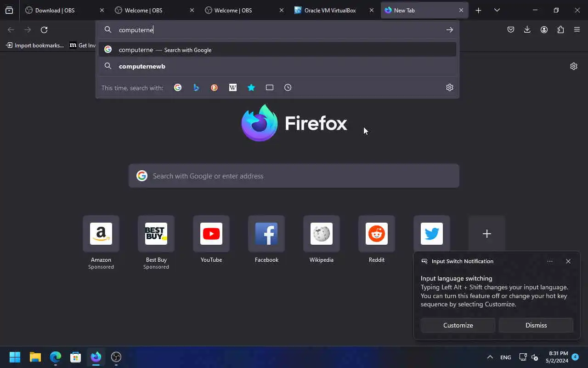This screenshot has width=588, height=368.
Task: Open the Firefox application menu (hamburger)
Action: (577, 30)
